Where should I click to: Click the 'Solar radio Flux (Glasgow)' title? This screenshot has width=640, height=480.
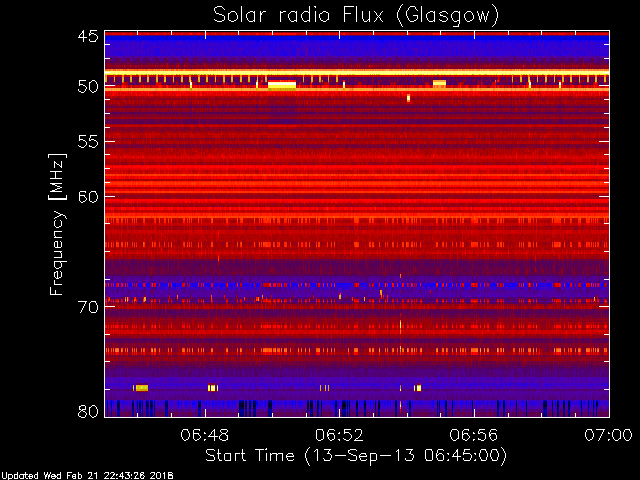(x=356, y=16)
